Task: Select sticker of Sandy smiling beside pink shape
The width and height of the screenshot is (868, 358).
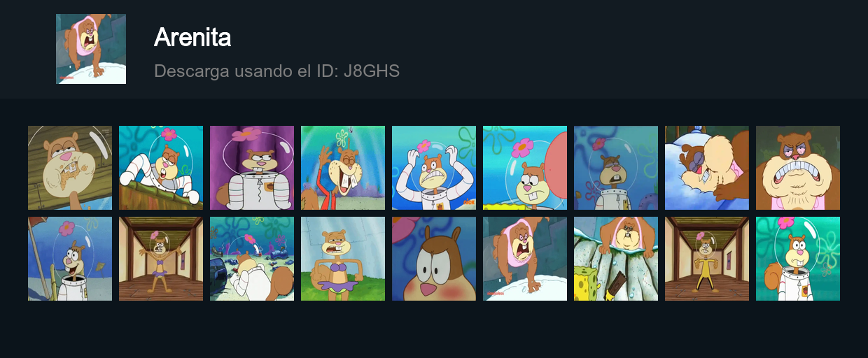Action: tap(525, 168)
